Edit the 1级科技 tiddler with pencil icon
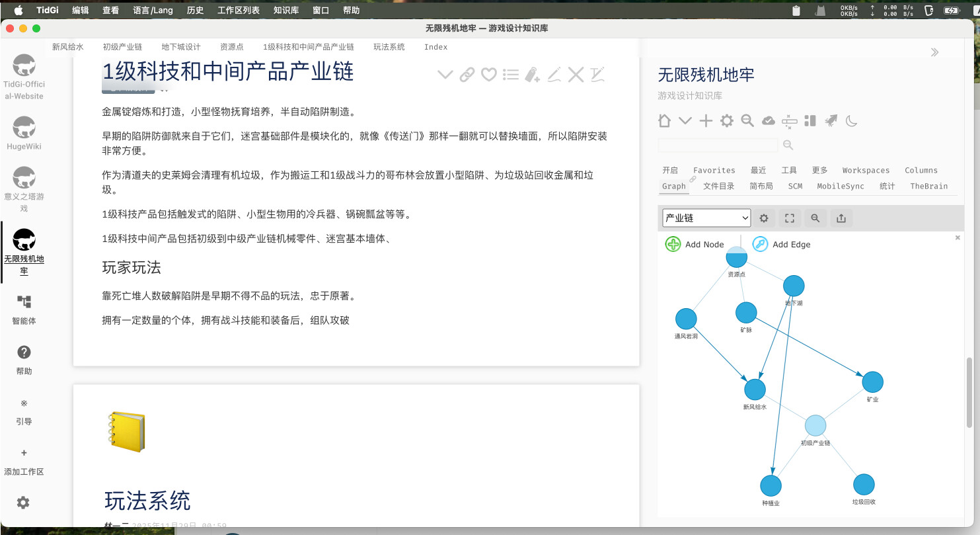980x535 pixels. [554, 75]
